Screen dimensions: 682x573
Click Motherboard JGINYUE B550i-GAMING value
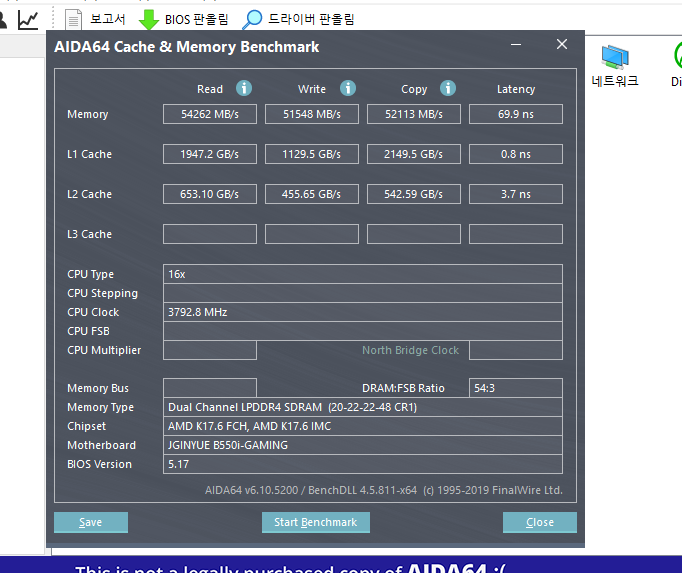tap(363, 445)
